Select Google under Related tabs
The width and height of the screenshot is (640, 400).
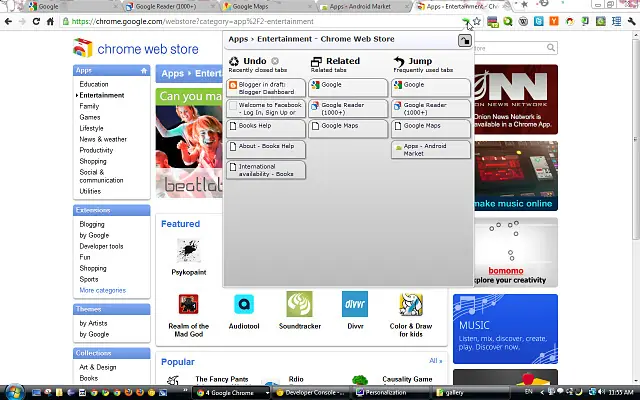348,88
